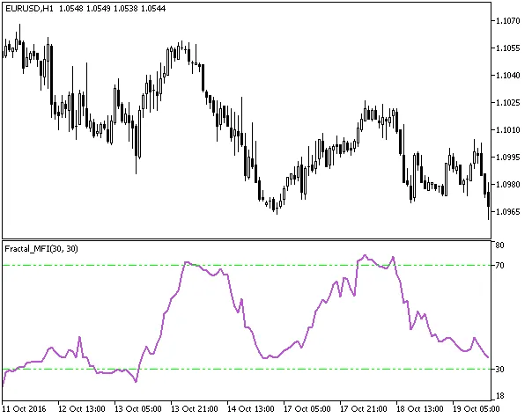Click the 1.1070 price axis label
The width and height of the screenshot is (532, 418).
pos(507,20)
